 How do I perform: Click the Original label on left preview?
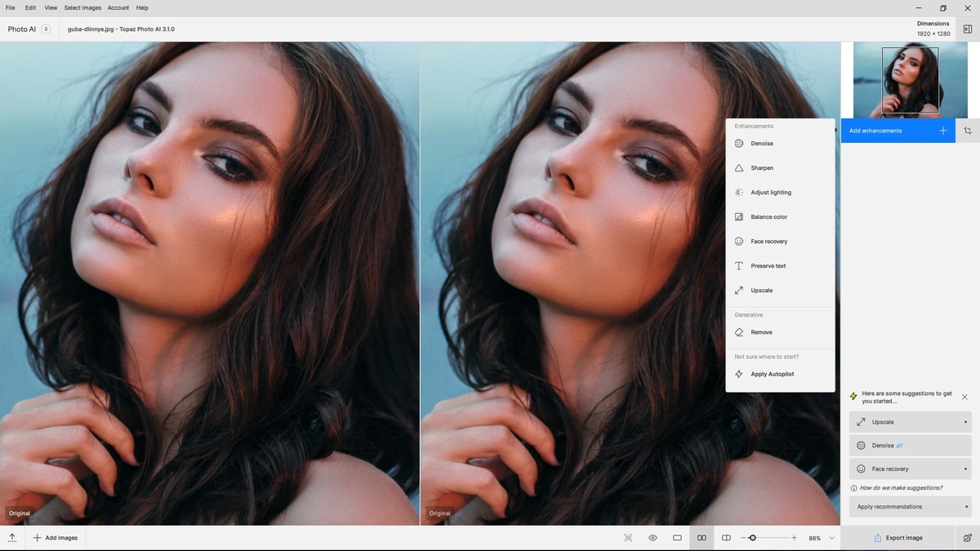coord(20,513)
